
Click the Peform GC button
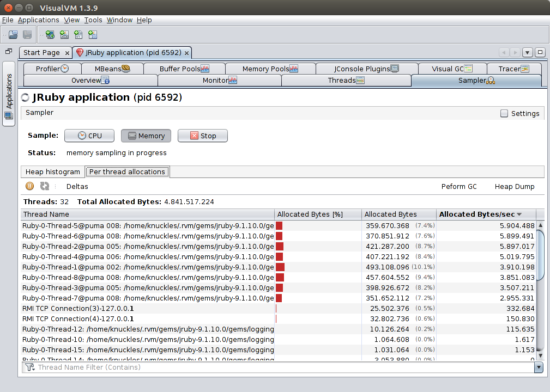click(459, 186)
